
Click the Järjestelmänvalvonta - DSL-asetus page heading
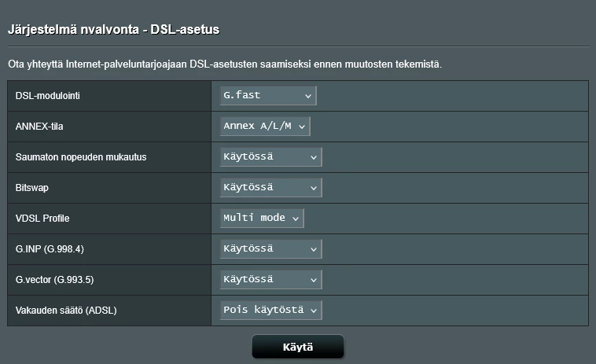(x=113, y=30)
